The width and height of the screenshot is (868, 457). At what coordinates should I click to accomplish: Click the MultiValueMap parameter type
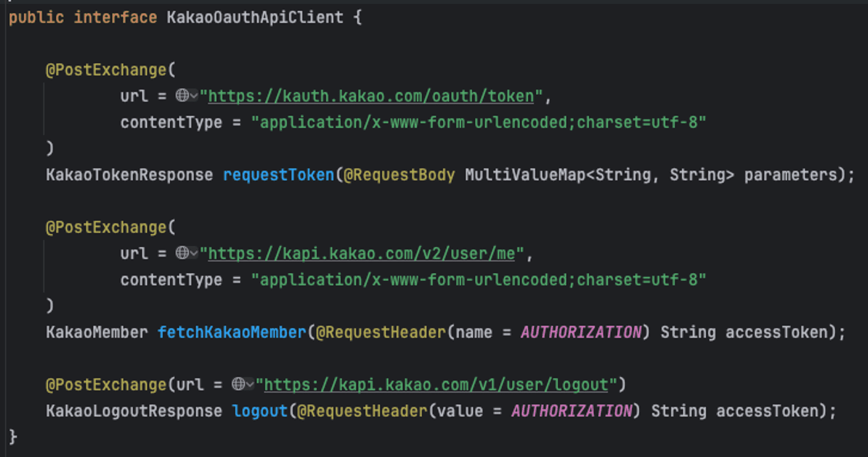525,175
